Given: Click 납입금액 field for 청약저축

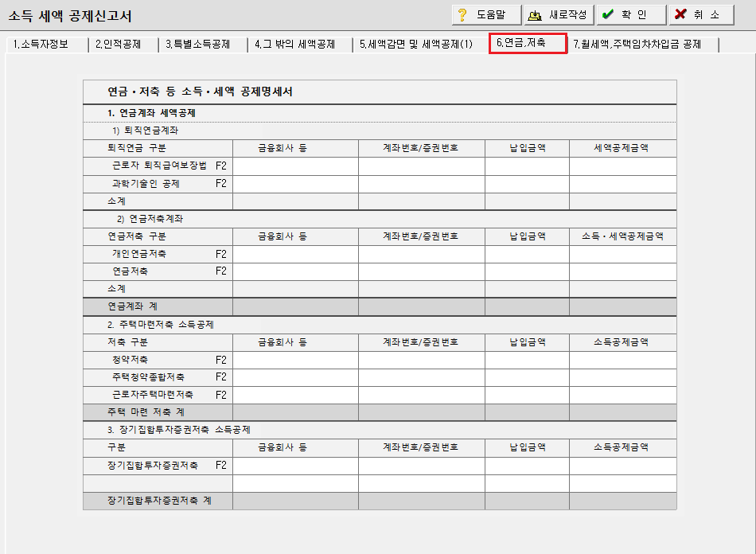Looking at the screenshot, I should tap(527, 360).
